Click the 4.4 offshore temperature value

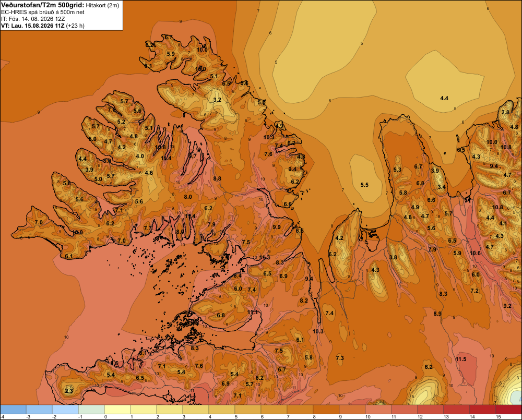pyautogui.click(x=444, y=98)
